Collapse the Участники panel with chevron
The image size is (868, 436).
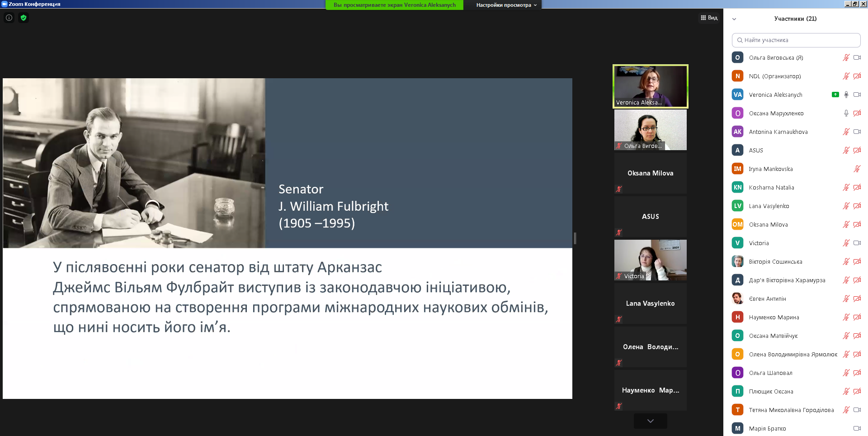pyautogui.click(x=734, y=19)
